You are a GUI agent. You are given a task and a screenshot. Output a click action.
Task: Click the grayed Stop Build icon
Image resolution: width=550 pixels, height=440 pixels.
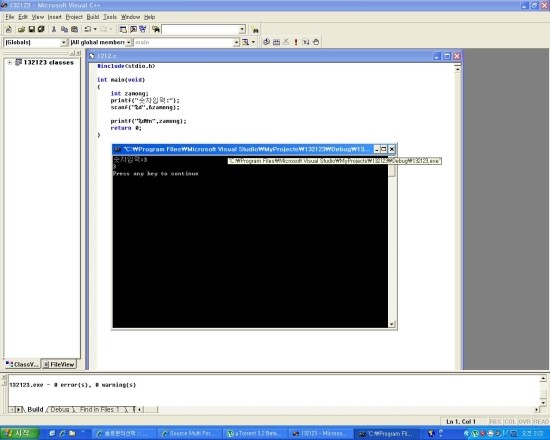[286, 42]
